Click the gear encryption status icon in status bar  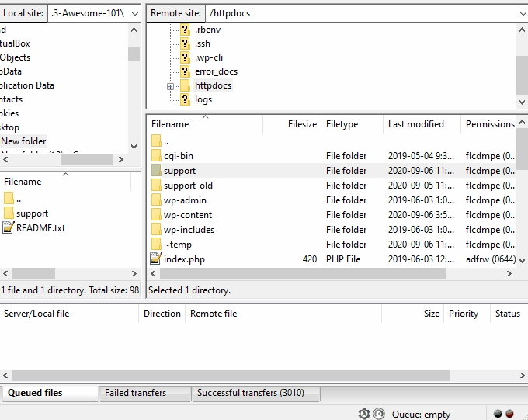364,413
